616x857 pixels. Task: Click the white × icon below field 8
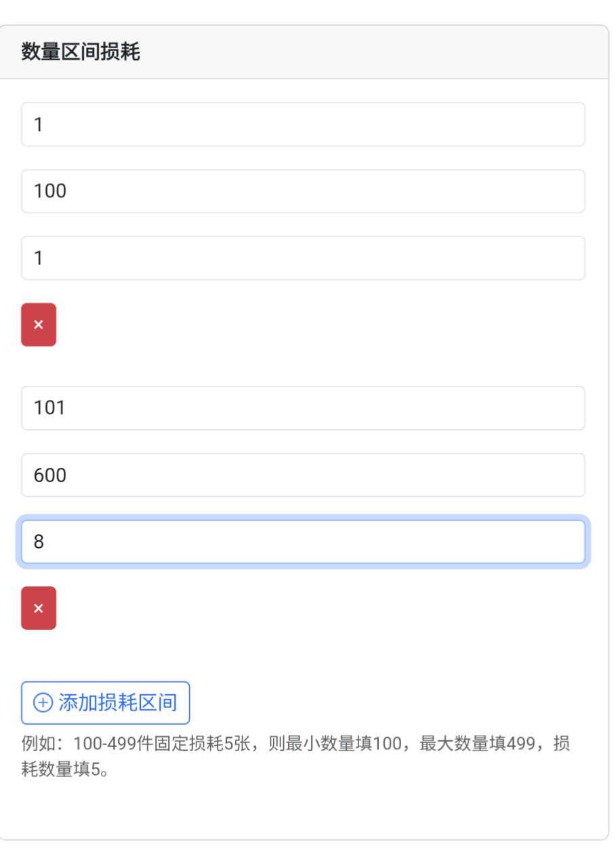click(39, 608)
